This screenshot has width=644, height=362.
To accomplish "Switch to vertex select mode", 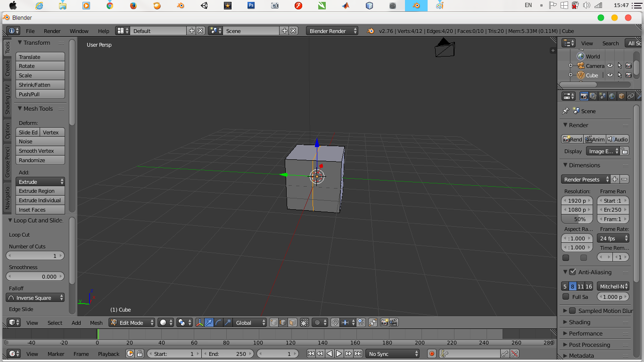I will click(x=273, y=322).
